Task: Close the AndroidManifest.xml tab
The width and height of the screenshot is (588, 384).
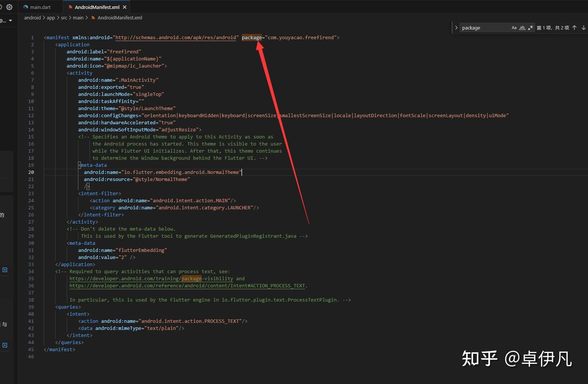Action: point(125,7)
